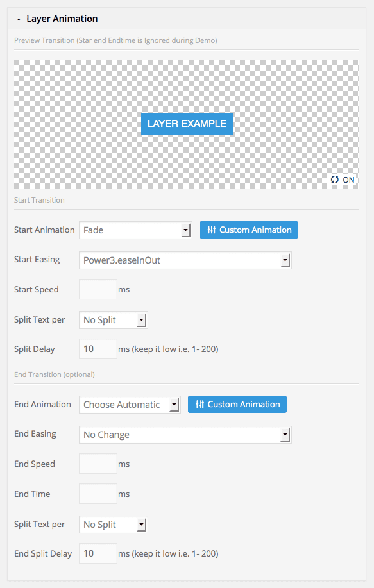Screen dimensions: 374x588
Task: Click the Start Animation dropdown arrow icon
Action: click(x=186, y=230)
